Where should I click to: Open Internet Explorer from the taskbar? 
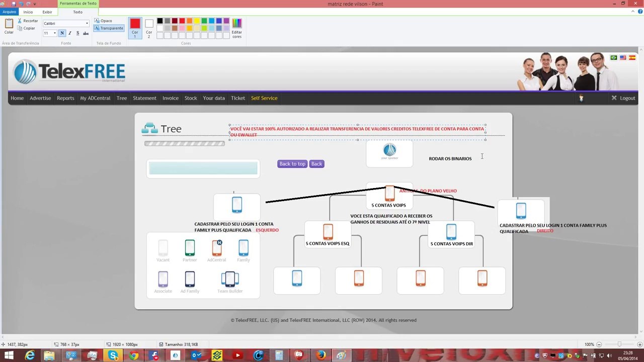30,355
